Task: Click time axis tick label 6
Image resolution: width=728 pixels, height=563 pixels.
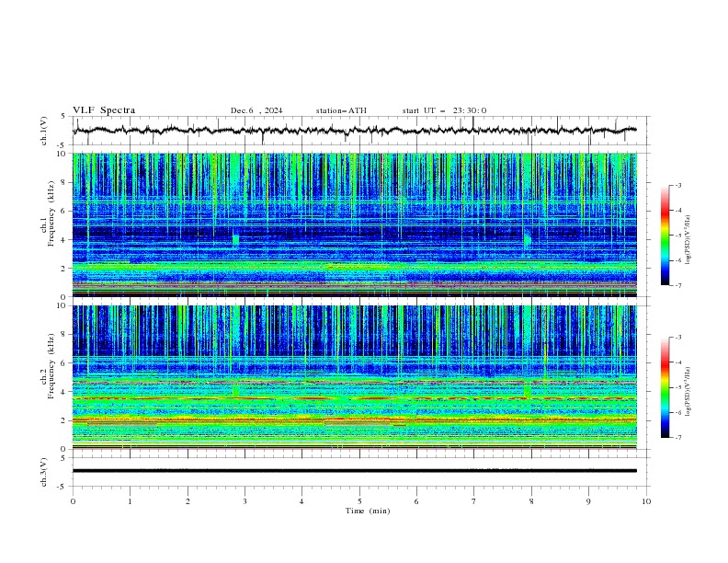Action: coord(416,501)
